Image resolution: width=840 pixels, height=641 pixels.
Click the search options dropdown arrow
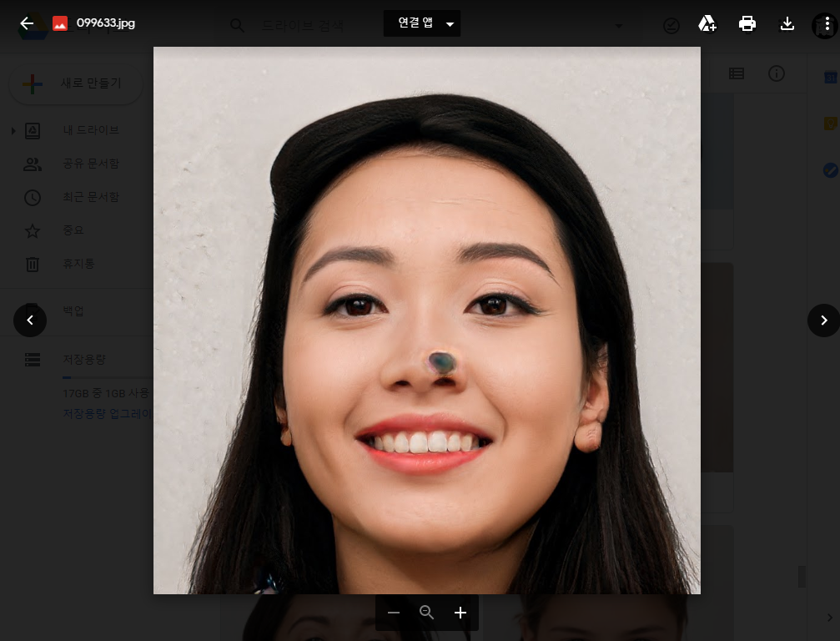point(619,25)
